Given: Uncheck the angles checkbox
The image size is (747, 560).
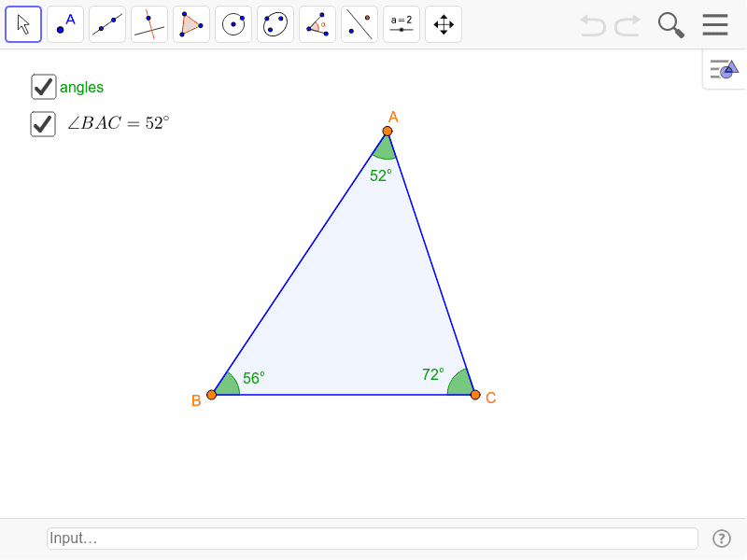Looking at the screenshot, I should (x=43, y=87).
